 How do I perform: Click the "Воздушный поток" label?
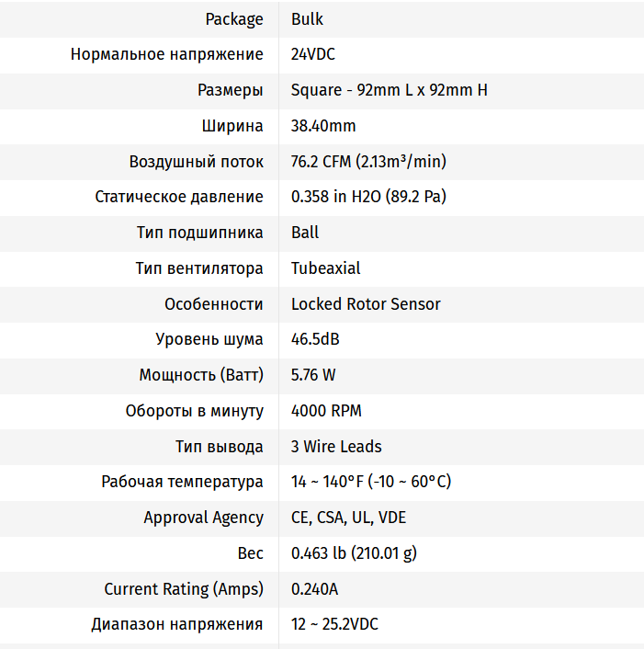[197, 162]
